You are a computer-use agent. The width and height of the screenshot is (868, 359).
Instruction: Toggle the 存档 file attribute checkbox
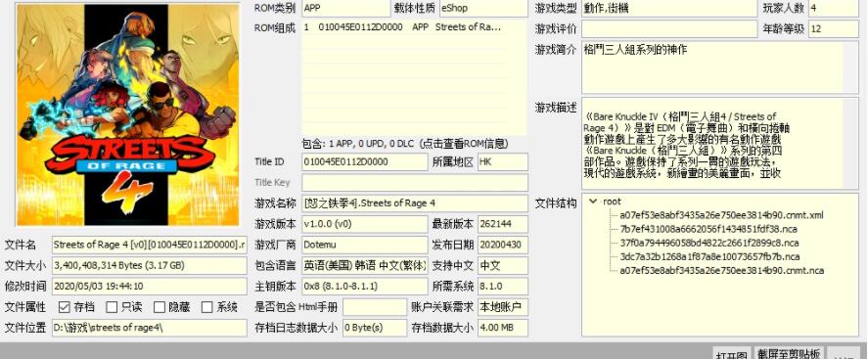(x=65, y=307)
